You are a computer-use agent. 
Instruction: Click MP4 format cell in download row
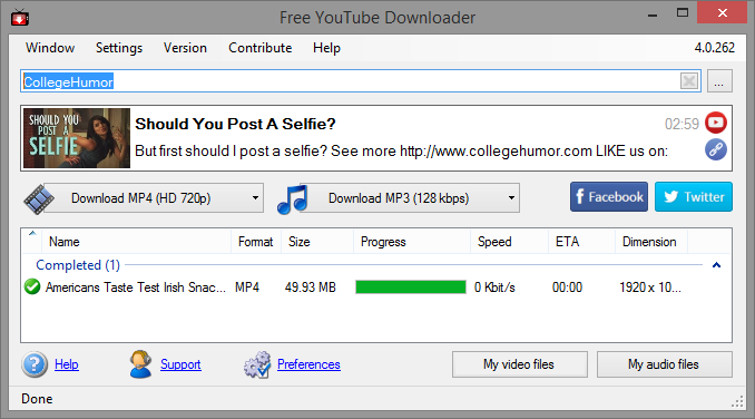(247, 288)
